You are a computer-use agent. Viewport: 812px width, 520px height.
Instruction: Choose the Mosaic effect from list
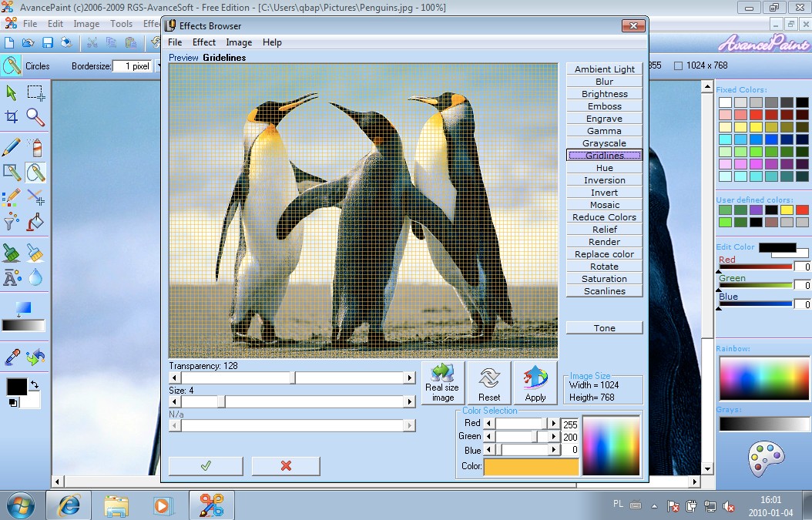pos(604,205)
